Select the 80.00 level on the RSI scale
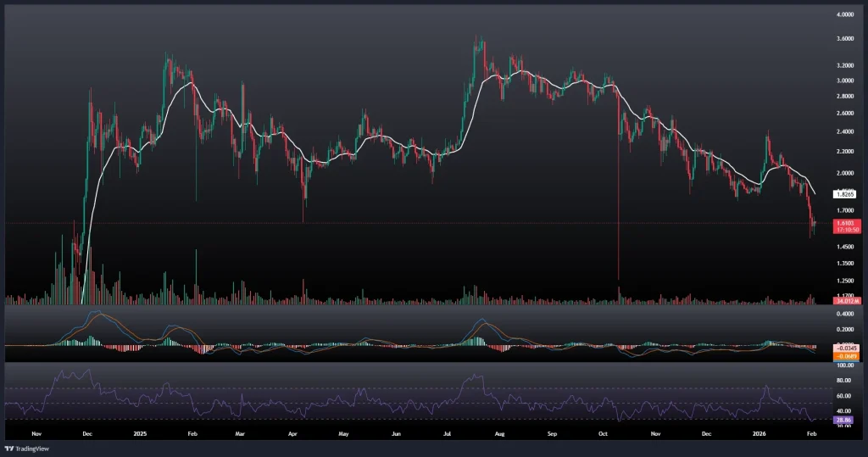The height and width of the screenshot is (457, 868). (844, 382)
